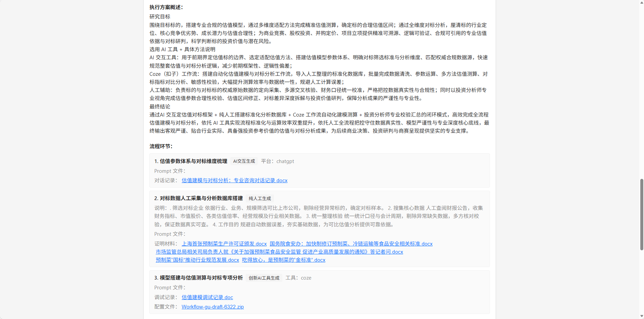The height and width of the screenshot is (319, 644).
Task: Open 预制菜"国标"推动行业规范发展.docx link
Action: coord(197,260)
